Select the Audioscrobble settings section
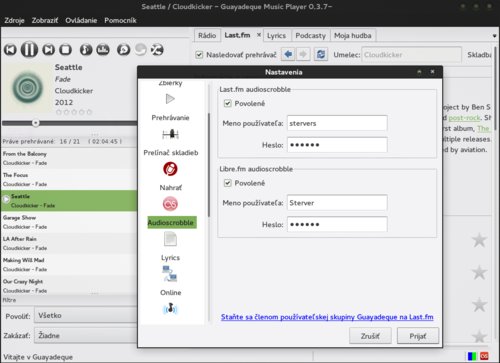Image resolution: width=500 pixels, height=363 pixels. point(172,212)
